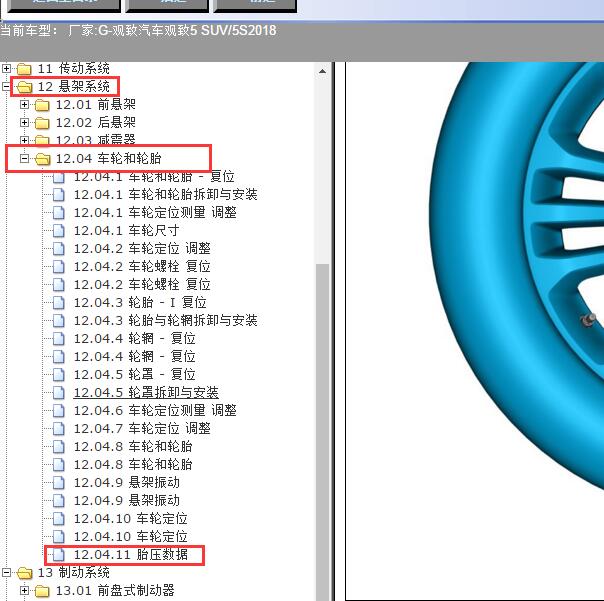Open 12.04.1 车轮尺寸 text entry

(x=126, y=230)
